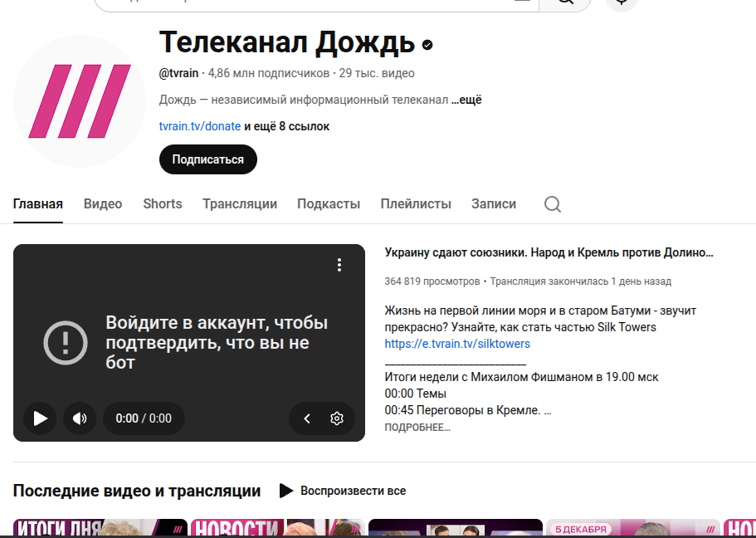The width and height of the screenshot is (756, 538).
Task: Switch to the Главная tab
Action: (x=38, y=204)
